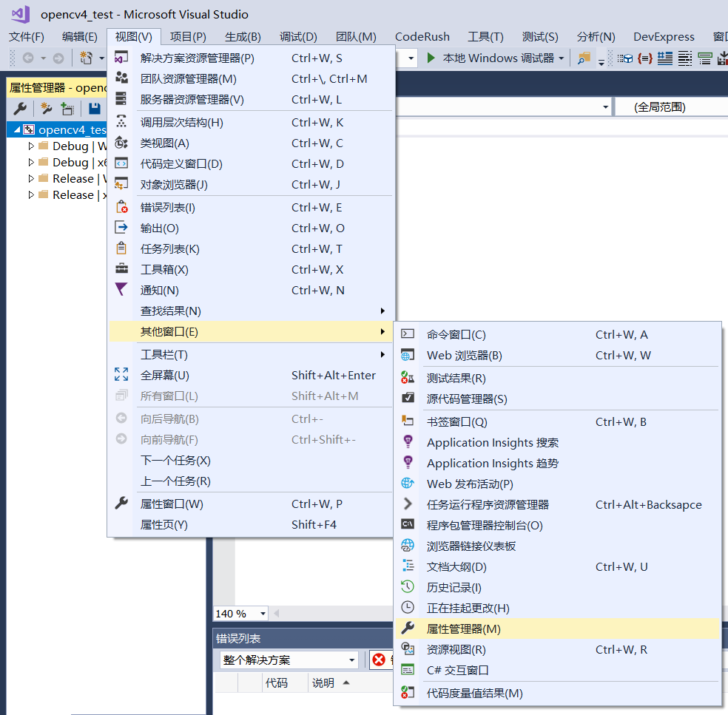
Task: Click the 文档大纲 outline icon
Action: [x=408, y=566]
